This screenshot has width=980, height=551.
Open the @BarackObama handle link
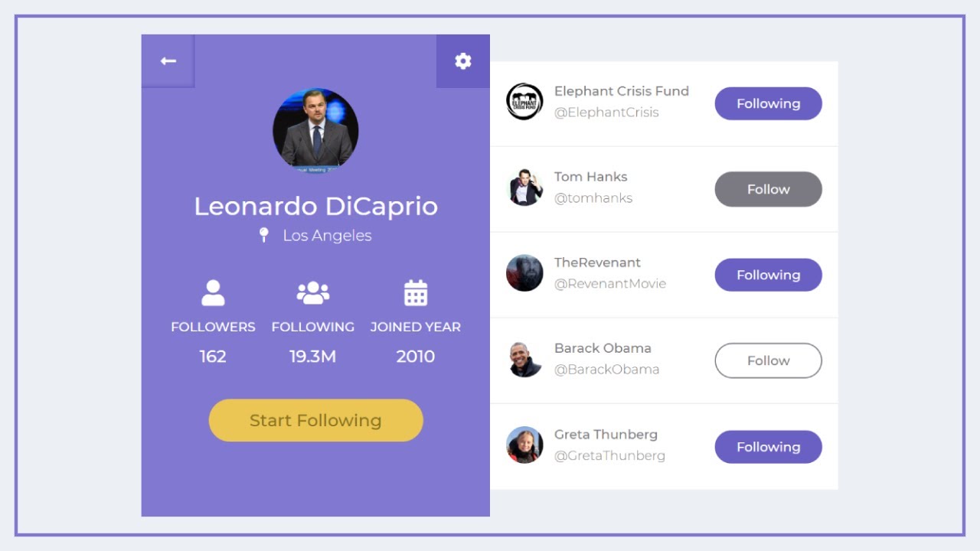pos(606,370)
